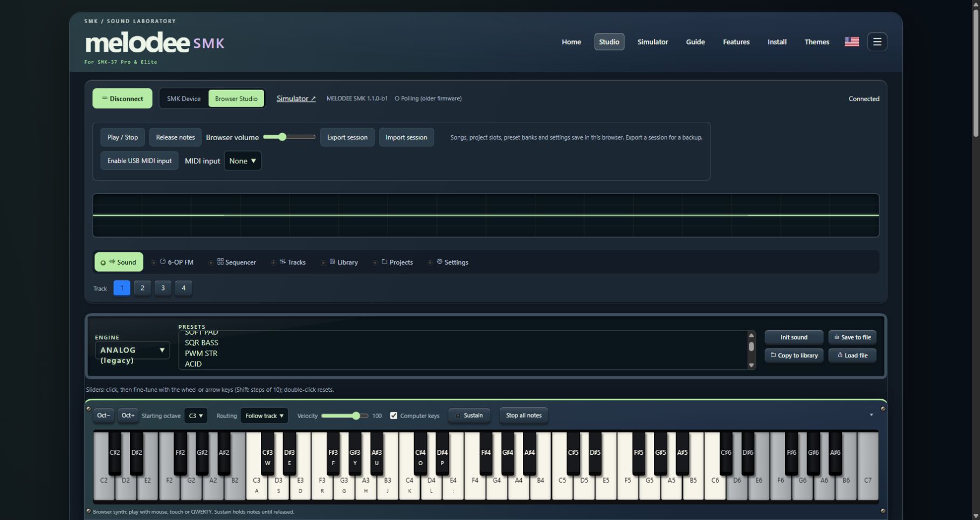Select Track 2
The width and height of the screenshot is (980, 520).
pyautogui.click(x=142, y=288)
